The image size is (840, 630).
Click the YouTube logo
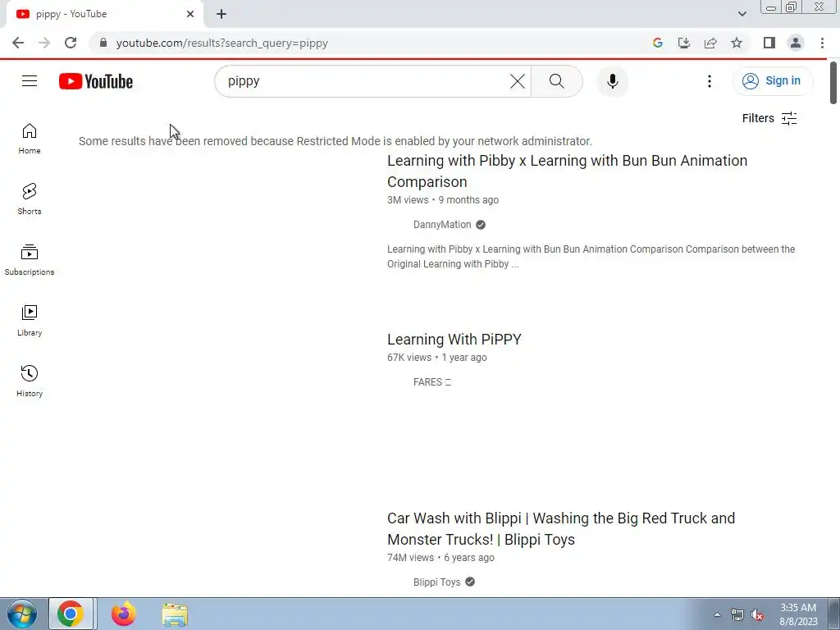[96, 81]
